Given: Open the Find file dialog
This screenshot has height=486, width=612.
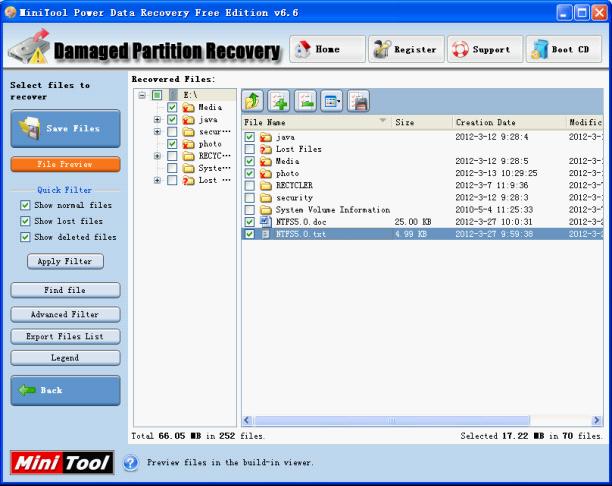Looking at the screenshot, I should (x=66, y=290).
